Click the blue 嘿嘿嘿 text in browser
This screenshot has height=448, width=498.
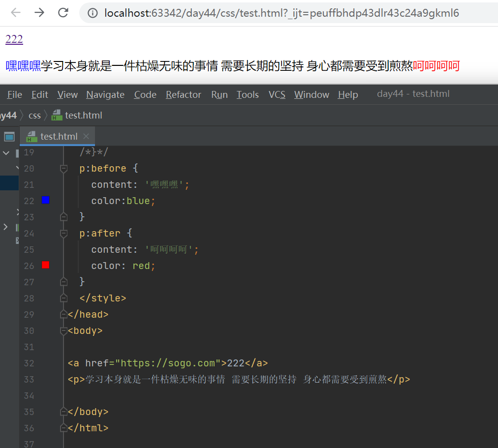pos(23,66)
